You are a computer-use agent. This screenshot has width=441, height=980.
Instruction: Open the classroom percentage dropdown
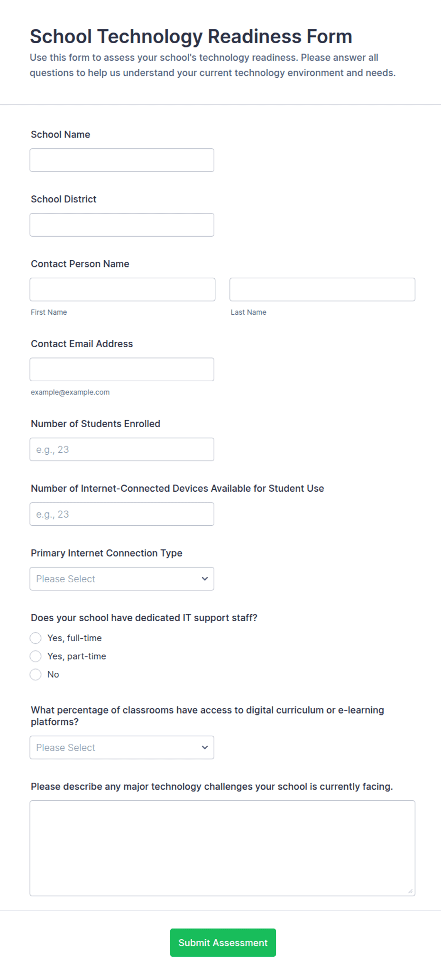(122, 748)
